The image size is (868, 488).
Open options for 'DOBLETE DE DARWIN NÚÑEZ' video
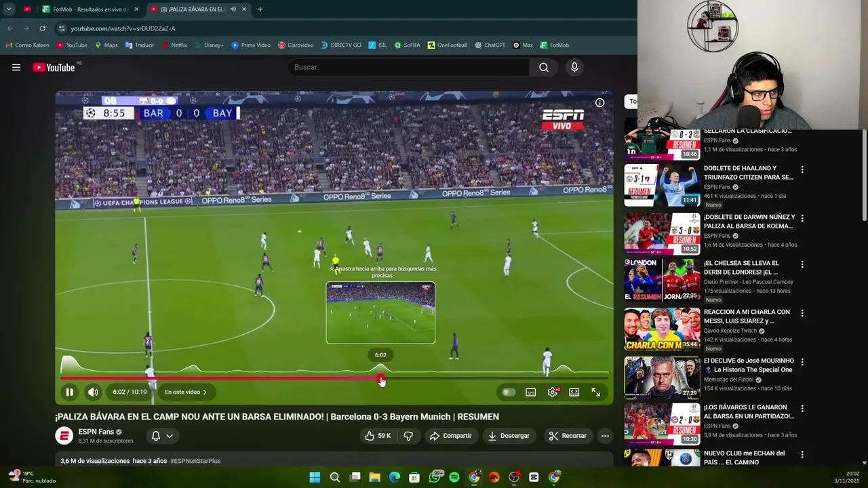pyautogui.click(x=802, y=218)
